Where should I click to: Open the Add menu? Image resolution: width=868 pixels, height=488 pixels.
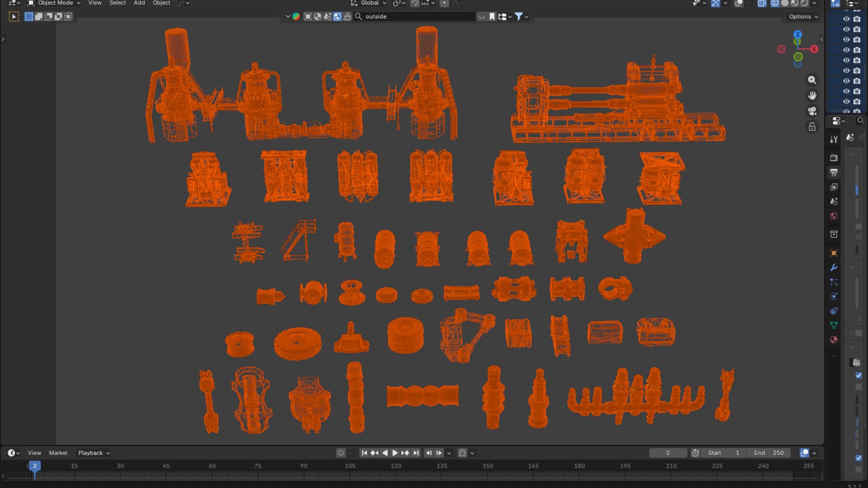(x=139, y=3)
